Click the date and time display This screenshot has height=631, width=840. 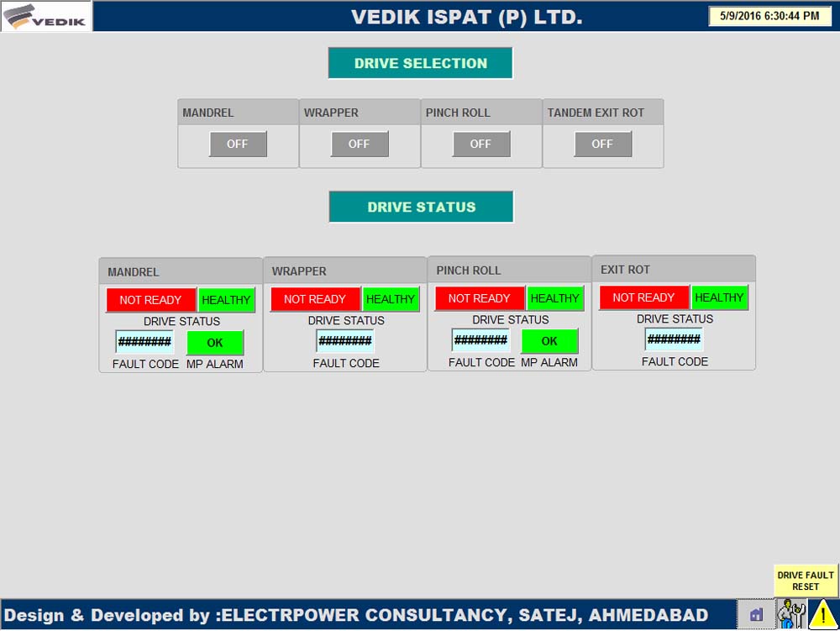point(769,16)
